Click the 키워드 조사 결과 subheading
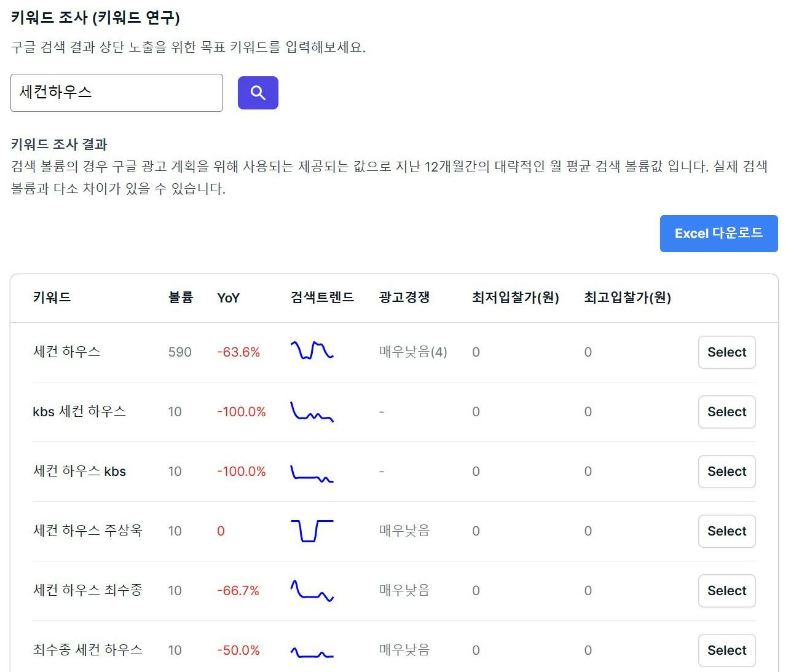The image size is (788, 672). pos(59,144)
